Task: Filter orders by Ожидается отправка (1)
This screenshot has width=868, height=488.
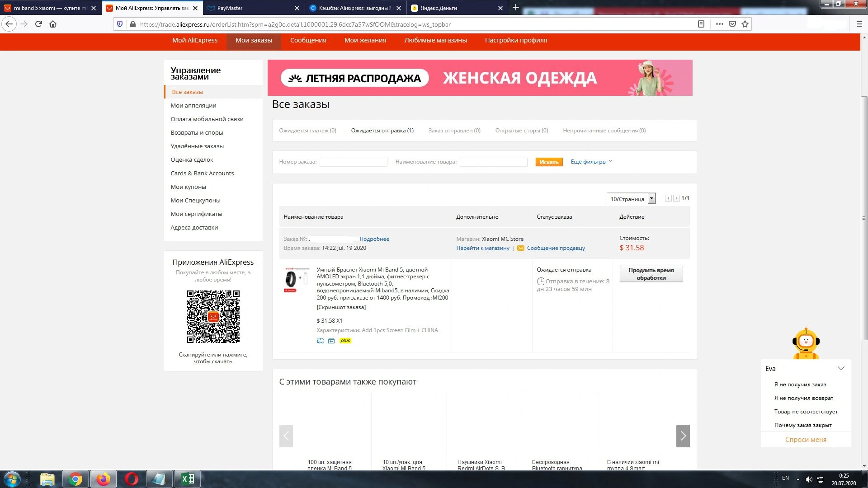Action: [x=382, y=131]
